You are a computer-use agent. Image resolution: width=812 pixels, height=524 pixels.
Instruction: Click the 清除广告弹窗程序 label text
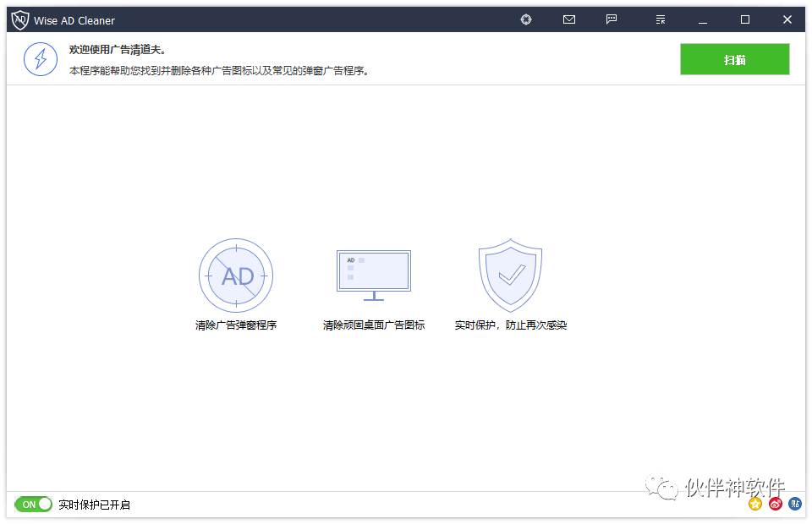click(x=236, y=324)
